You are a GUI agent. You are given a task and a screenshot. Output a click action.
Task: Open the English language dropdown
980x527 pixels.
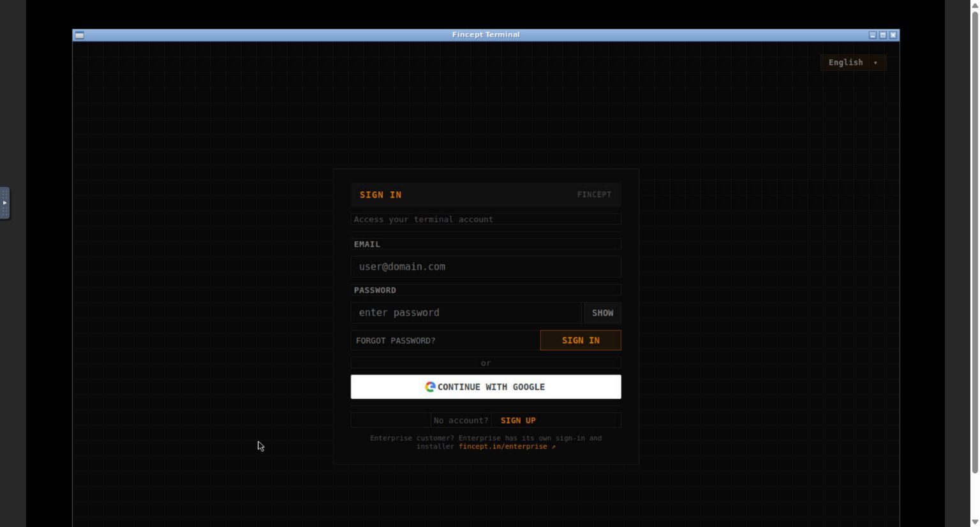pyautogui.click(x=853, y=63)
